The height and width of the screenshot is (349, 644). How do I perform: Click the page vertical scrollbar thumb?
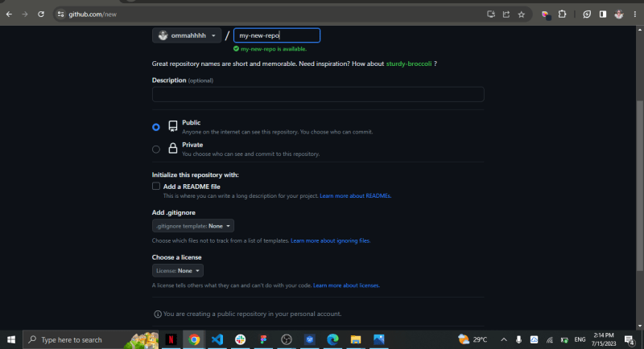[x=639, y=186]
